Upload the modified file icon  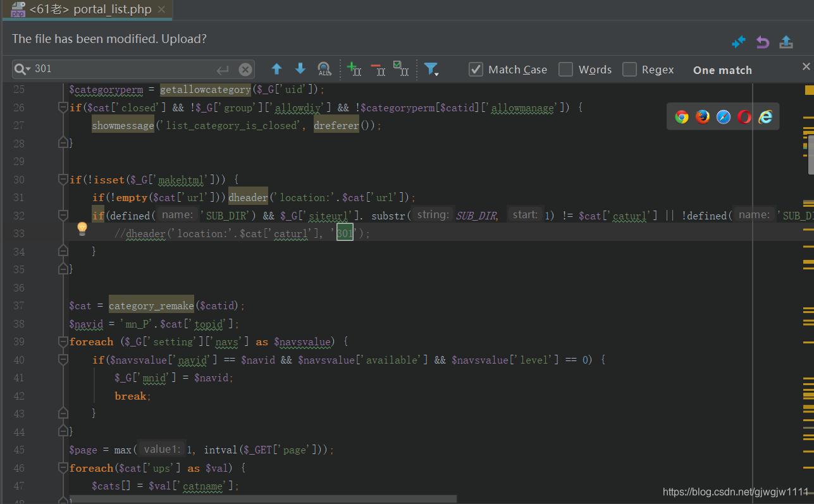coord(786,42)
